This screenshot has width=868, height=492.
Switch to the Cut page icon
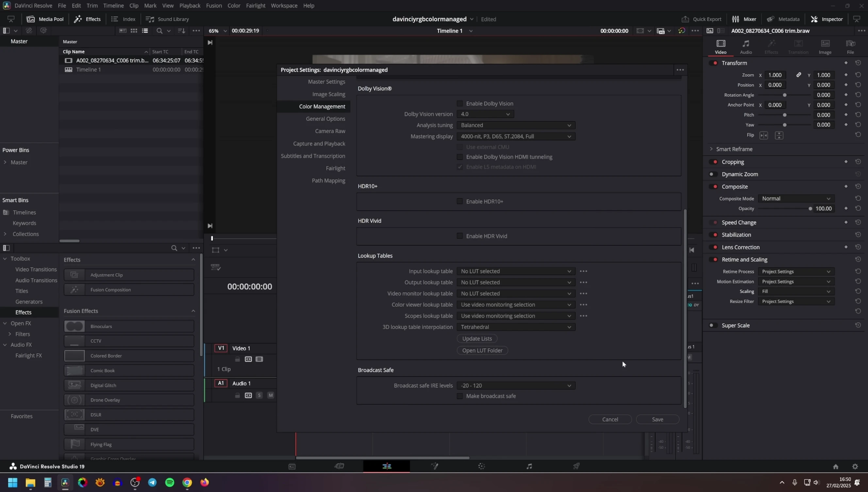(339, 466)
